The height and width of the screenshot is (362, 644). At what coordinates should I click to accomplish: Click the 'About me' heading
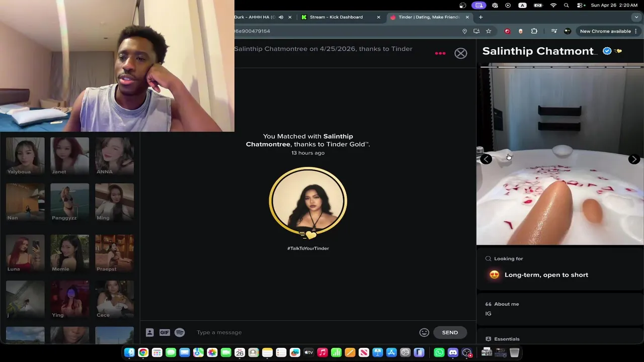point(506,304)
